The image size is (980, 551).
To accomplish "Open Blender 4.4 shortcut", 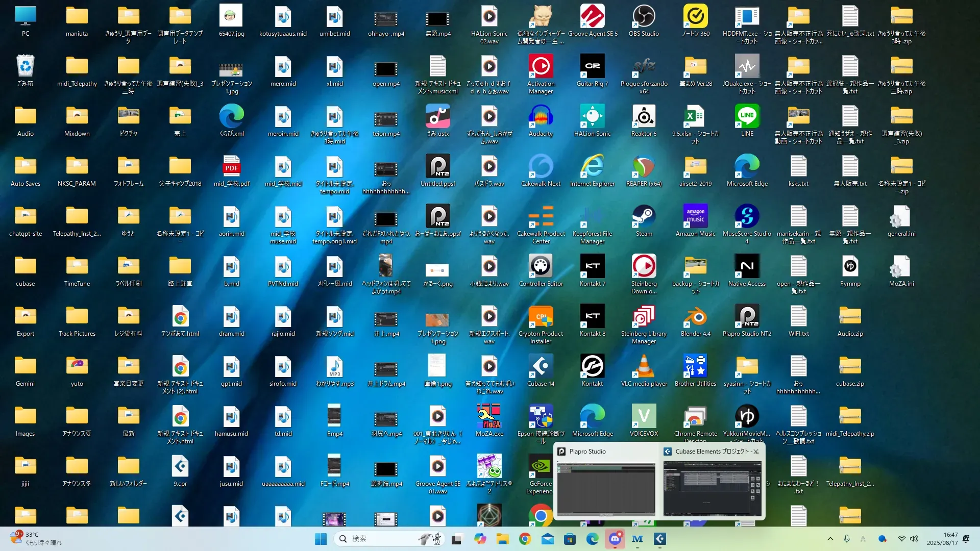I will click(x=695, y=318).
